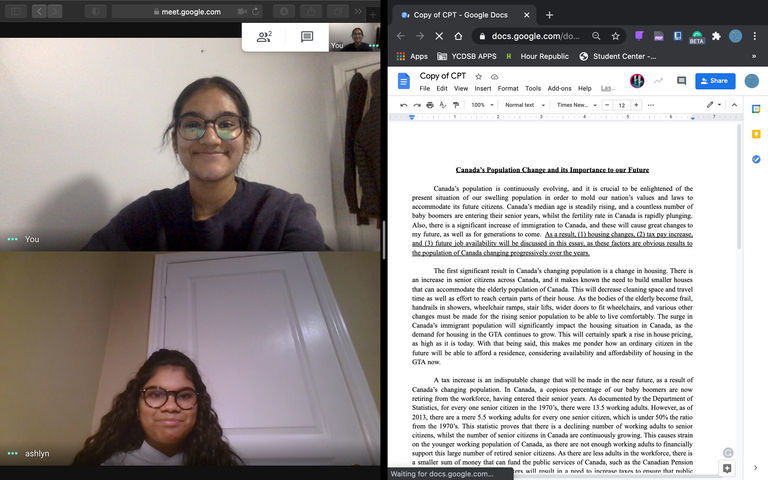Open the Hour Republic bookmark
This screenshot has width=768, height=480.
point(537,56)
